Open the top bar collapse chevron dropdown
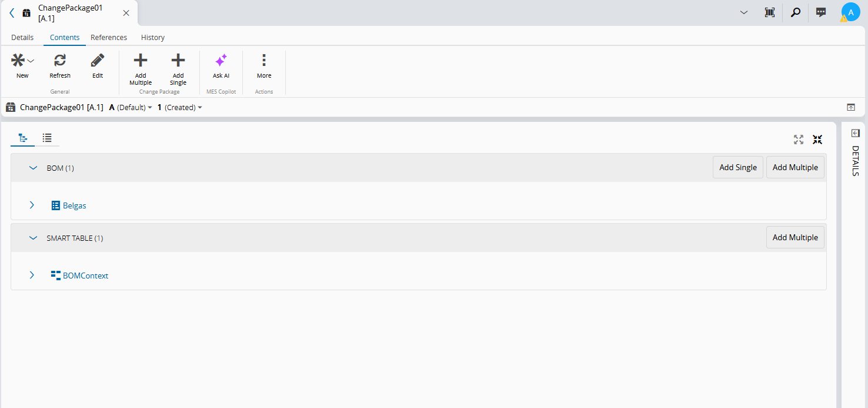Viewport: 868px width, 408px height. pyautogui.click(x=744, y=12)
